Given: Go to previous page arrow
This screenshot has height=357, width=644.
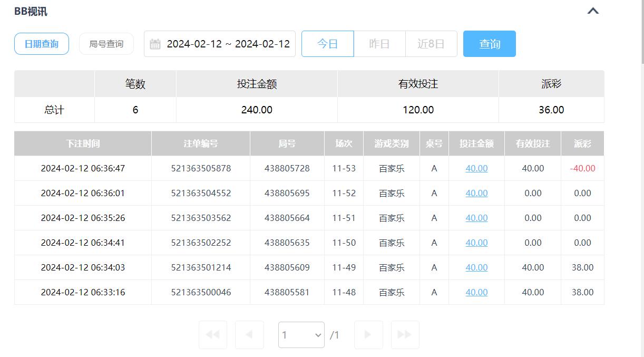Looking at the screenshot, I should point(249,334).
